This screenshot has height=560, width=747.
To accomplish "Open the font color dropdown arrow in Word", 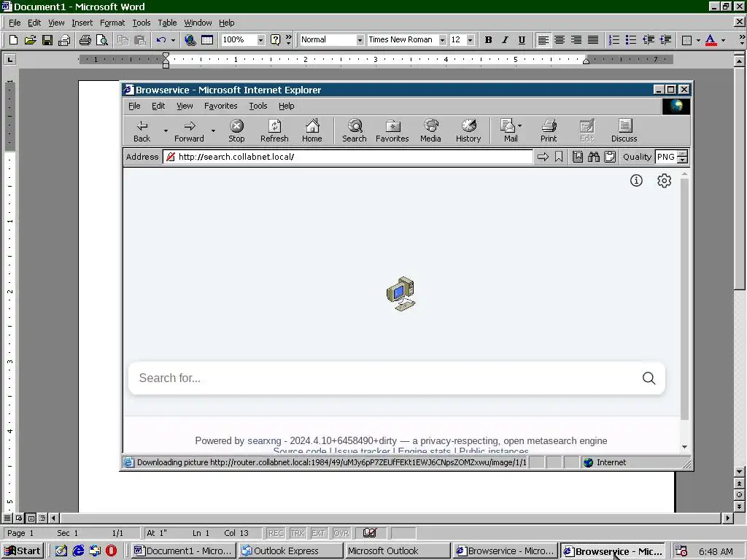I will click(723, 40).
